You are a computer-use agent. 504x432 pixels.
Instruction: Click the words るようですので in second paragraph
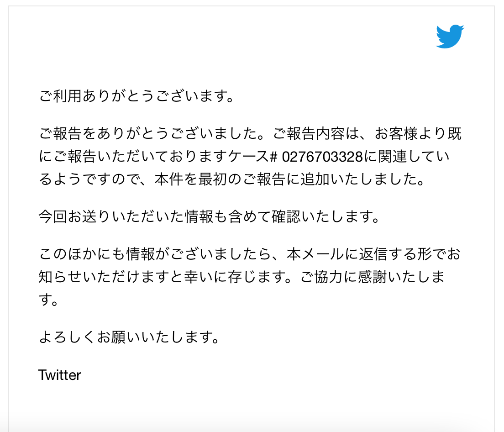tap(89, 179)
